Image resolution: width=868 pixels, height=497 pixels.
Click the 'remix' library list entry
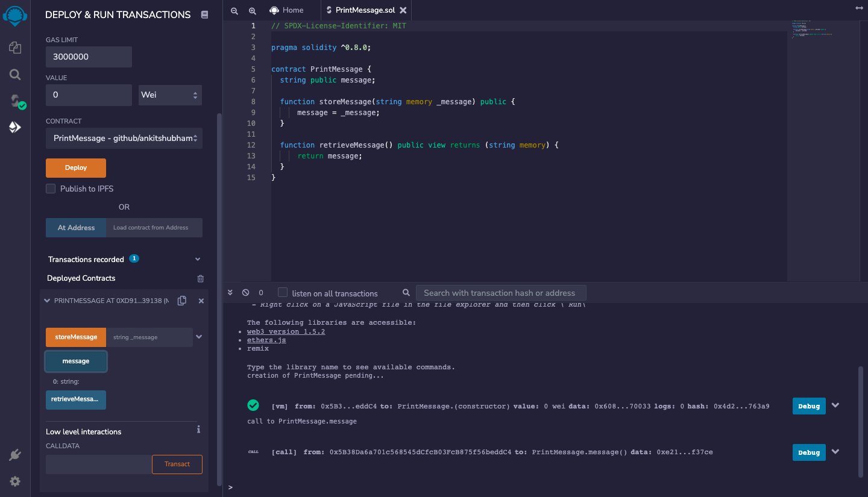pos(258,348)
